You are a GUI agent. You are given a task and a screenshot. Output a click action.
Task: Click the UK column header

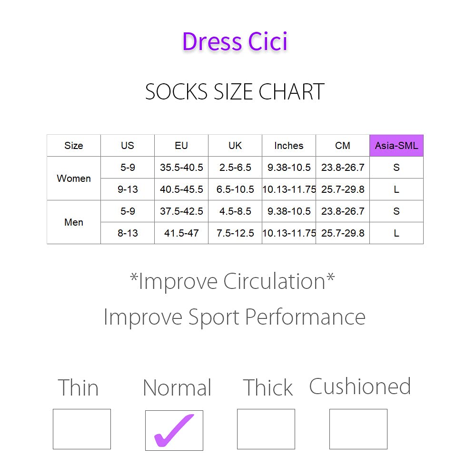pyautogui.click(x=235, y=146)
